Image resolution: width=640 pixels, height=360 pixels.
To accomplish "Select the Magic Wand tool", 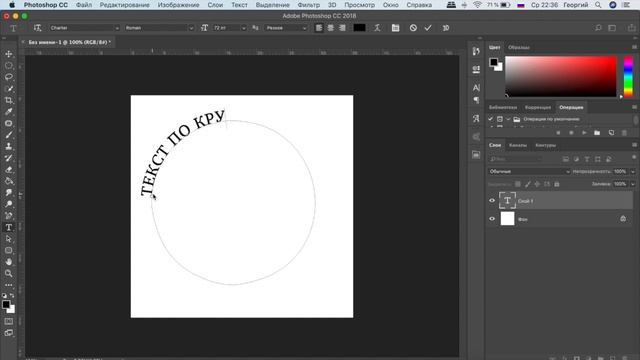I will click(9, 89).
